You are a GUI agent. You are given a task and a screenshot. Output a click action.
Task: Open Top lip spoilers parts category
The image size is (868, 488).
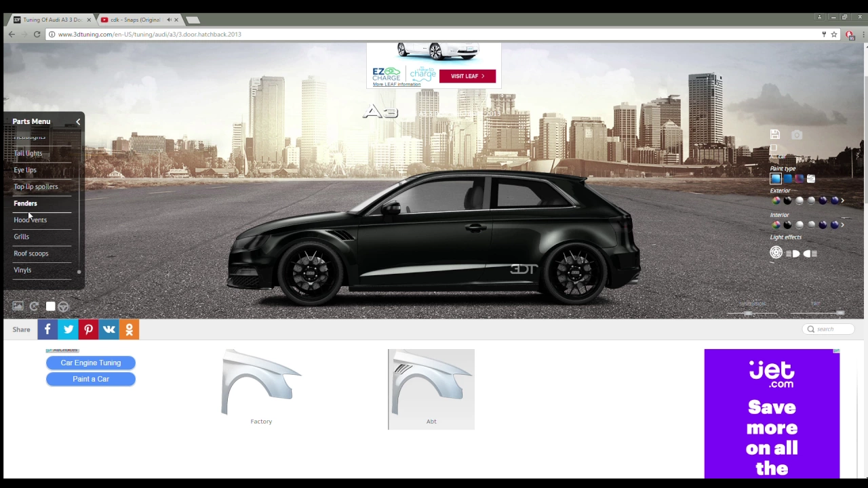36,186
